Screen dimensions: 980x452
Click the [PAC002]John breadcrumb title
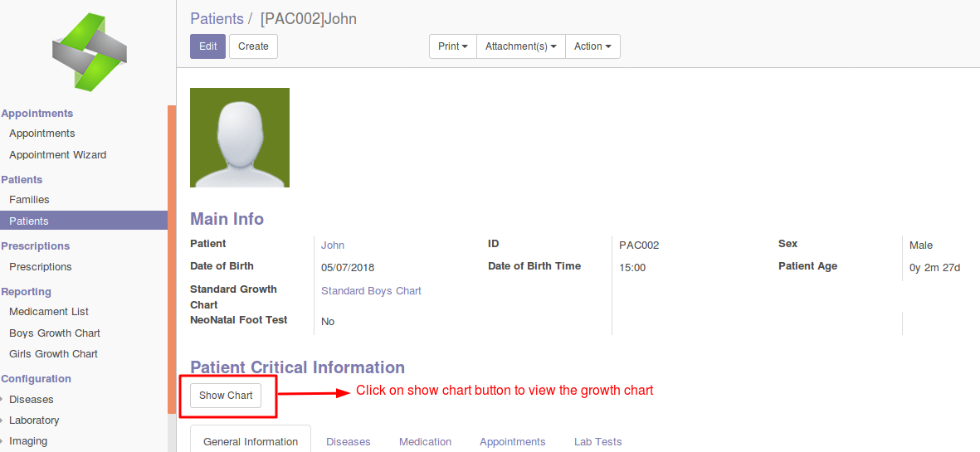[309, 19]
